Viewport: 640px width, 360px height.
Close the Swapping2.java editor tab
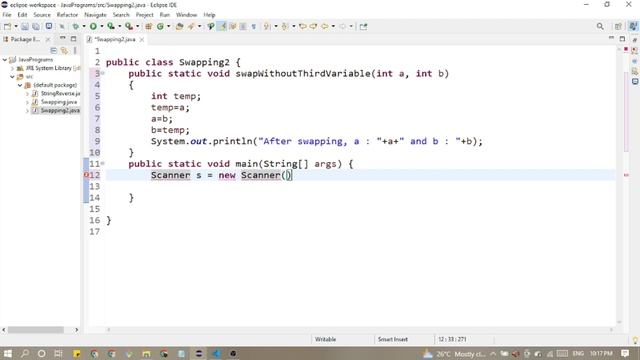point(142,40)
